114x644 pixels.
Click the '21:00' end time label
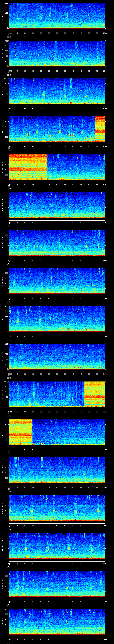[105, 261]
